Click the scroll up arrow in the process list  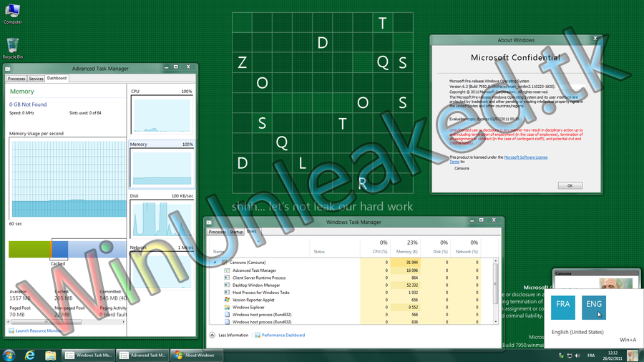pos(496,261)
